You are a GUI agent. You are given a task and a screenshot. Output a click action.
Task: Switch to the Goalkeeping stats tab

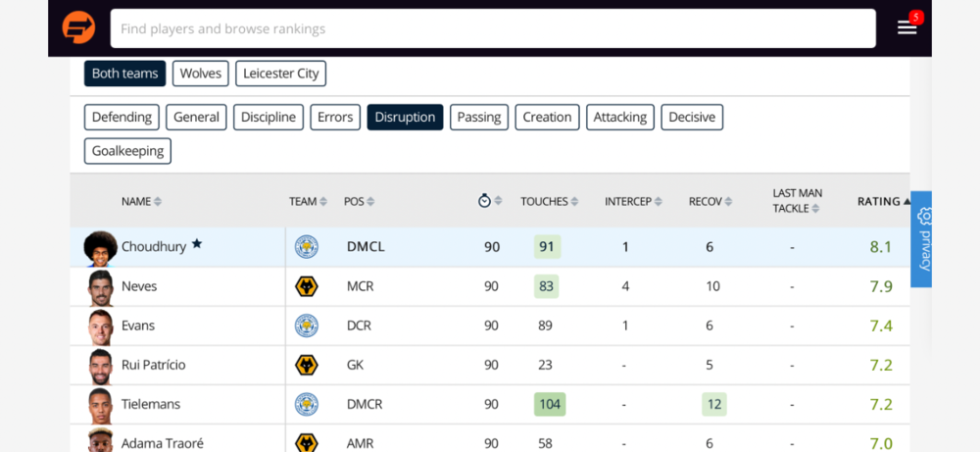coord(127,151)
